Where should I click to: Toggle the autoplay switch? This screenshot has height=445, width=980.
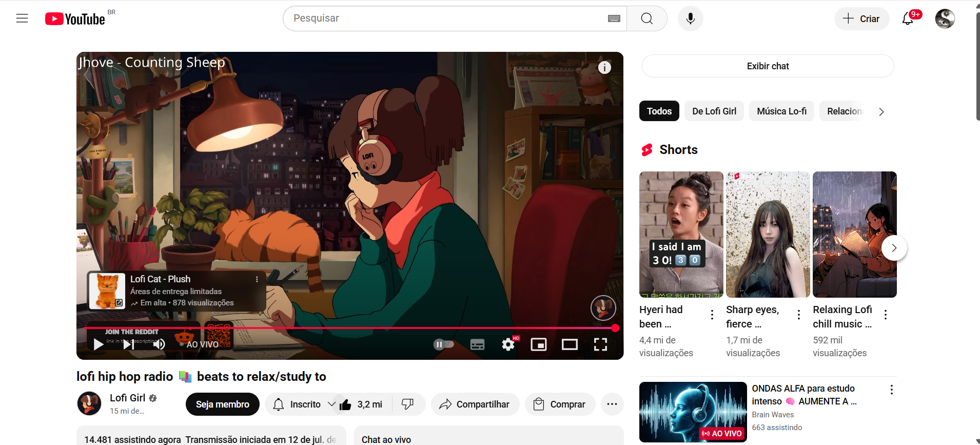click(444, 344)
